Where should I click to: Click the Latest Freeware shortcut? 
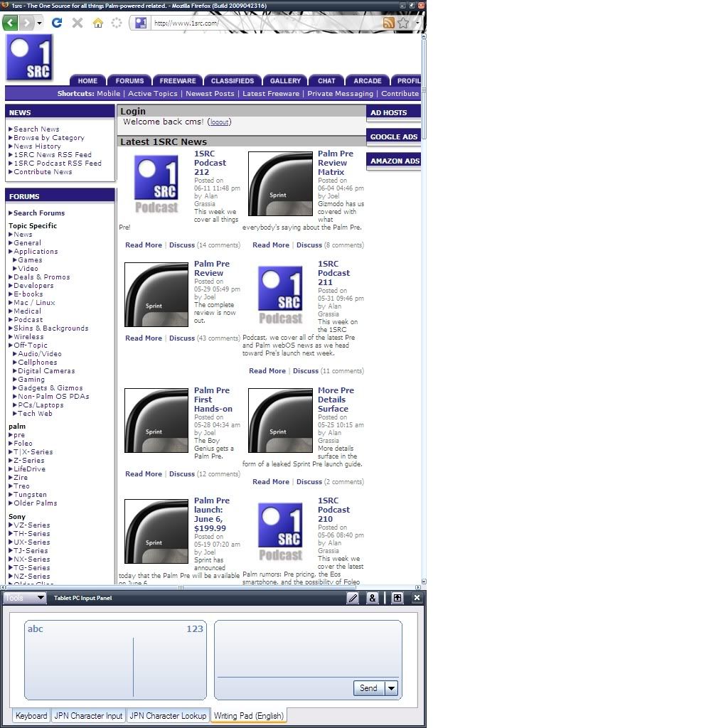coord(271,93)
